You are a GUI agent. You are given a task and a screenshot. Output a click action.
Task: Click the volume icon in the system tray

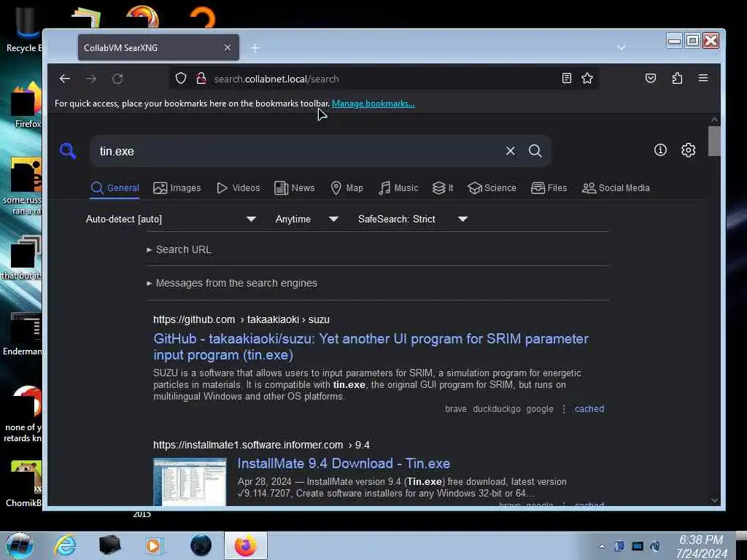click(x=655, y=546)
